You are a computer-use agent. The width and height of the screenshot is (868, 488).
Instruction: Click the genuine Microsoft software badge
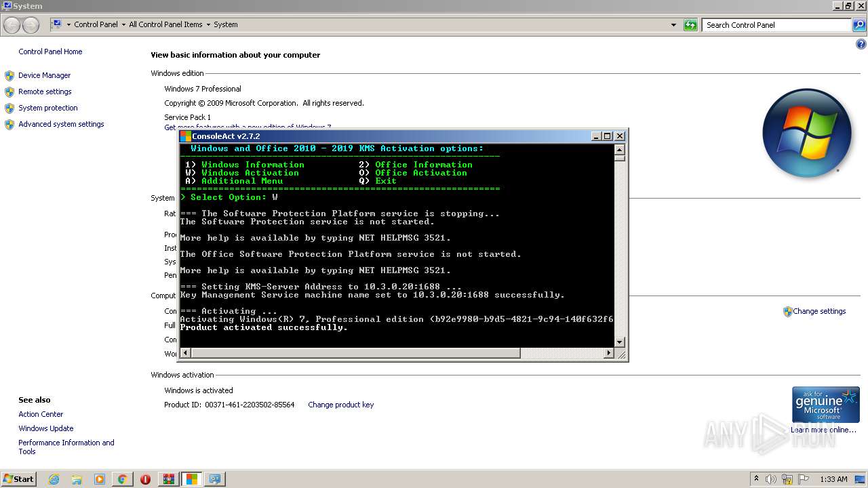826,405
